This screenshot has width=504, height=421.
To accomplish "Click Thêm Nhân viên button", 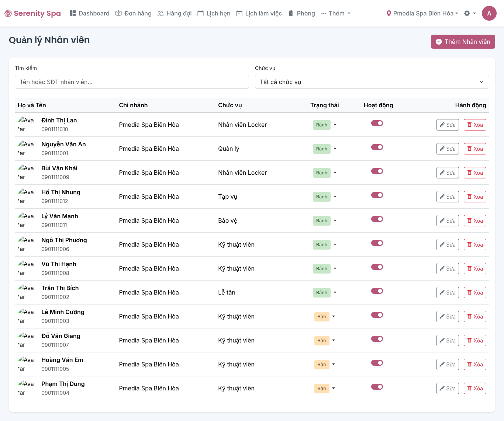I will tap(463, 42).
